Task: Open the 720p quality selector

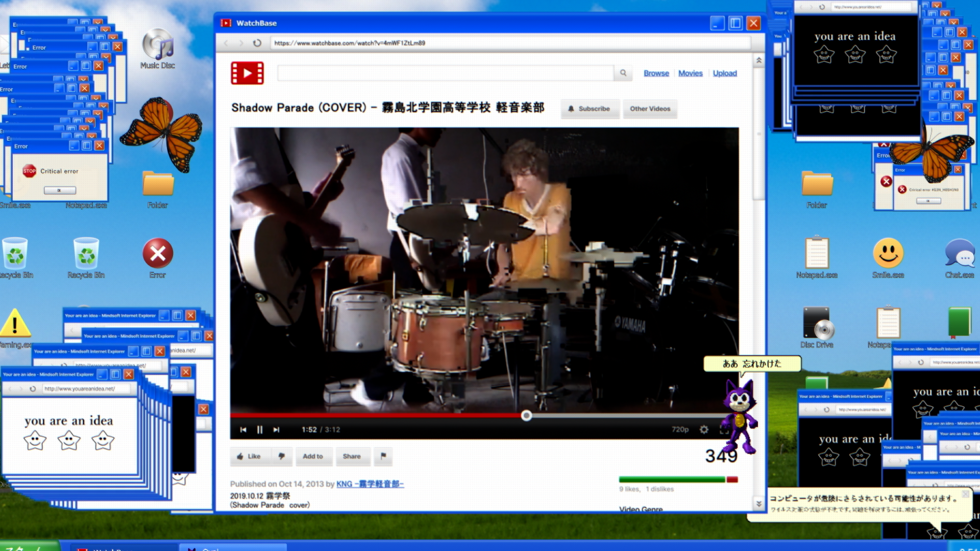Action: pyautogui.click(x=680, y=430)
